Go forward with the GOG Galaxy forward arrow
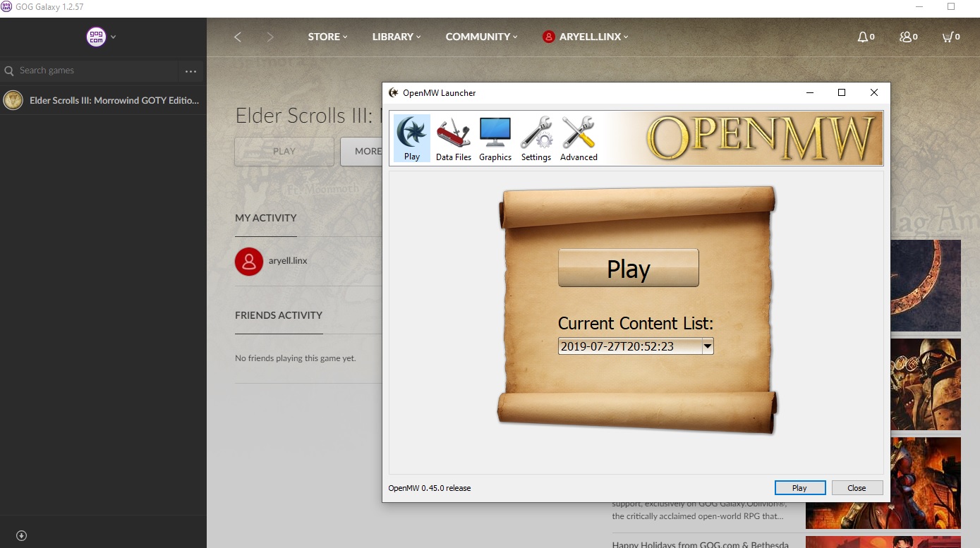Image resolution: width=980 pixels, height=548 pixels. (270, 37)
